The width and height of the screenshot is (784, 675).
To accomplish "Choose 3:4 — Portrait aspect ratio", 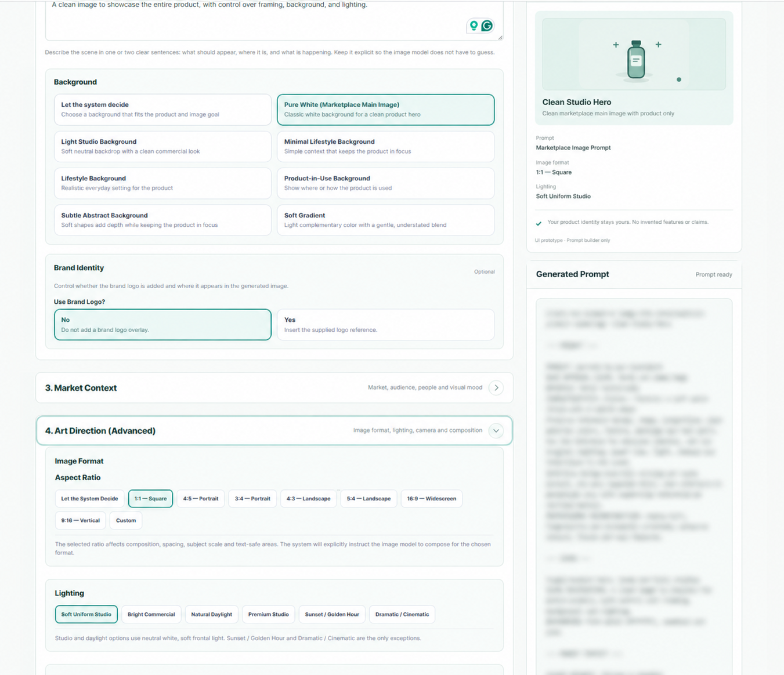I will (252, 499).
